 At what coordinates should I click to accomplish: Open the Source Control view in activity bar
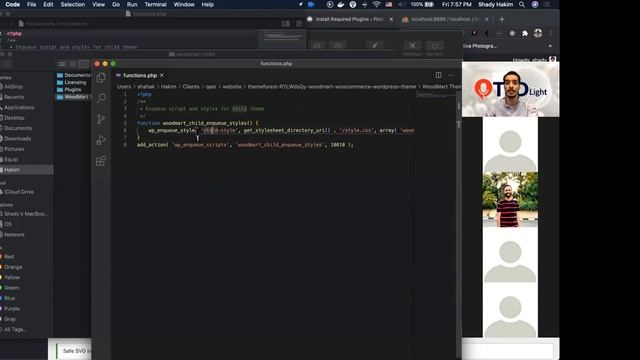[101, 119]
